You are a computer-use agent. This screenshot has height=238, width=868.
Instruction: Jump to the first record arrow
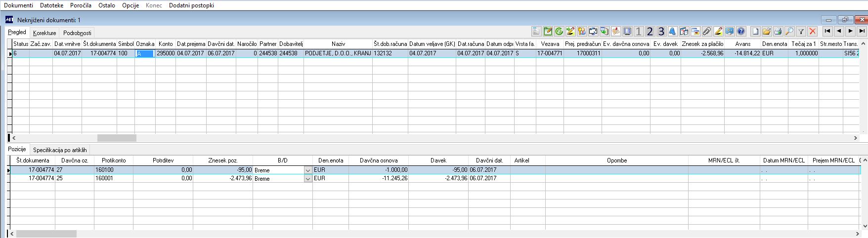tap(827, 31)
